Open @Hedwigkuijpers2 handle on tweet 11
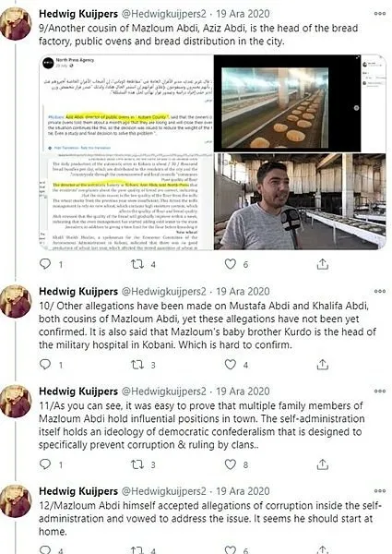 pos(163,391)
